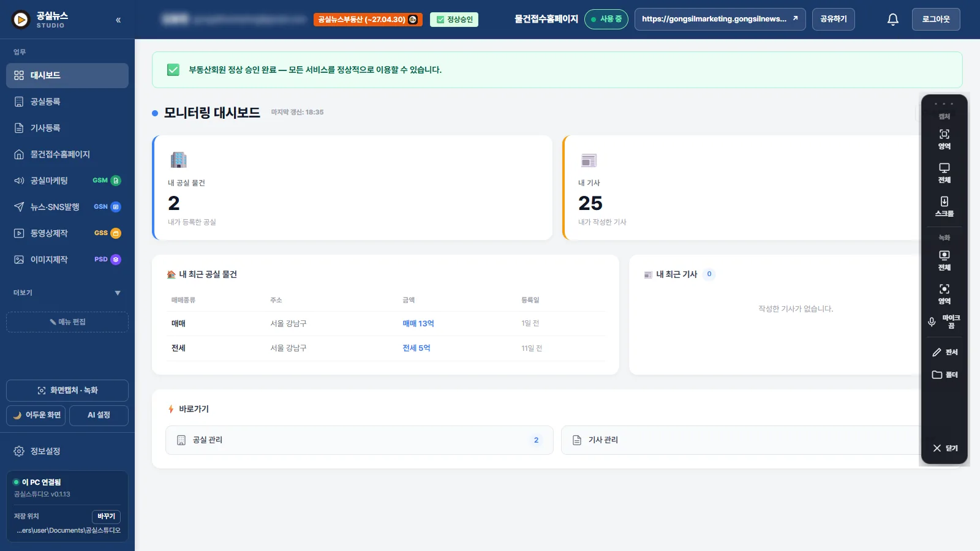Click the 공실뉴스부동산 subscription badge
This screenshot has width=980, height=551.
pos(368,20)
